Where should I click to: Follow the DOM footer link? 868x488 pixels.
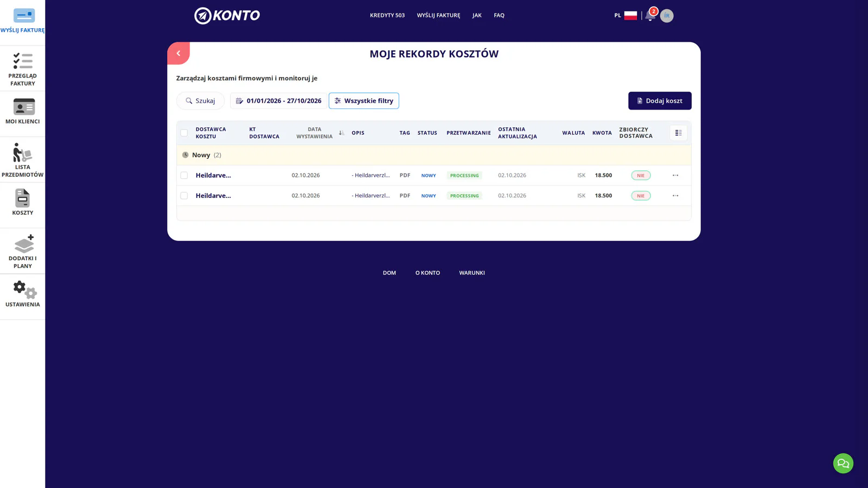(x=390, y=273)
